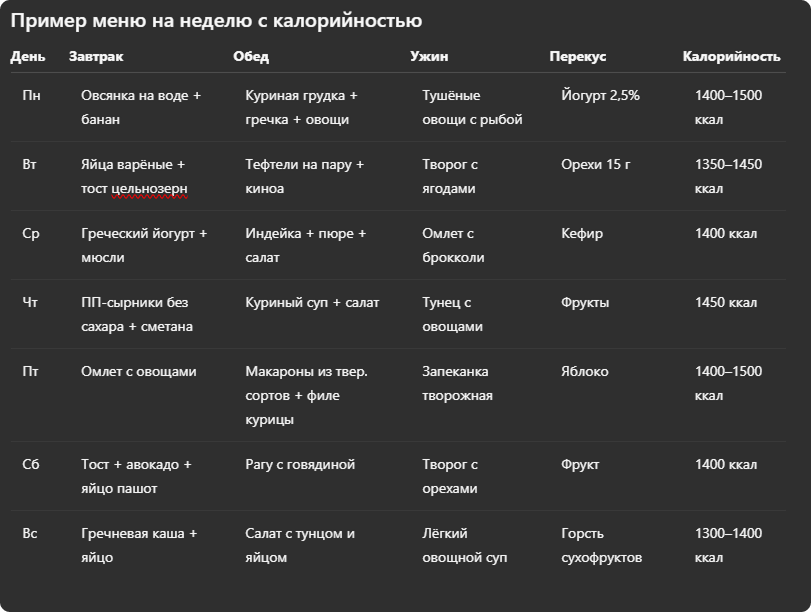Click the 'Рагу с говядиной' lunch cell
This screenshot has width=811, height=612.
coord(300,465)
